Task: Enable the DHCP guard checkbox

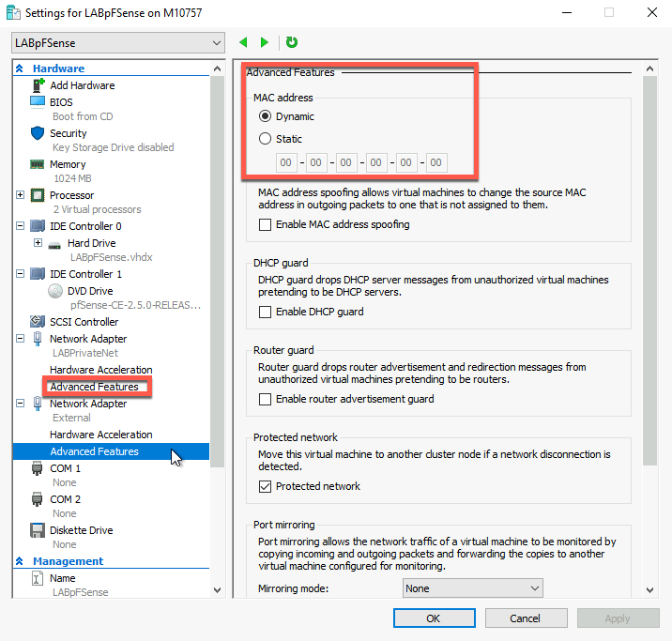Action: tap(265, 312)
